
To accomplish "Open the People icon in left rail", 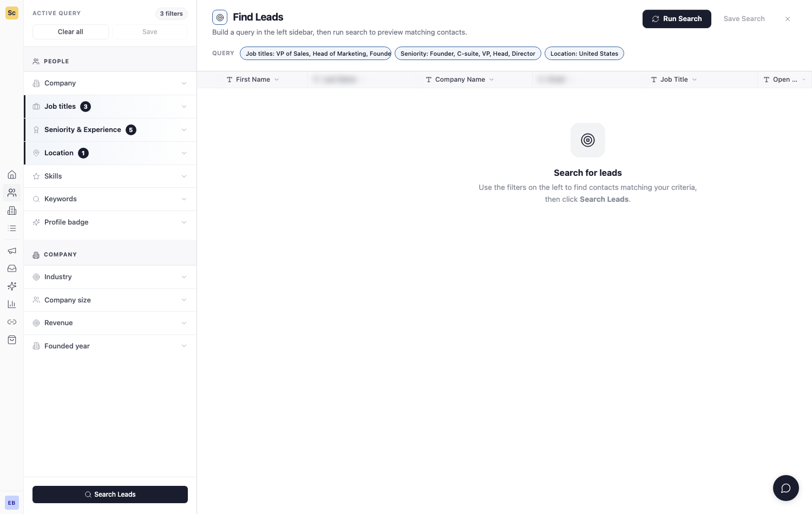I will 12,193.
